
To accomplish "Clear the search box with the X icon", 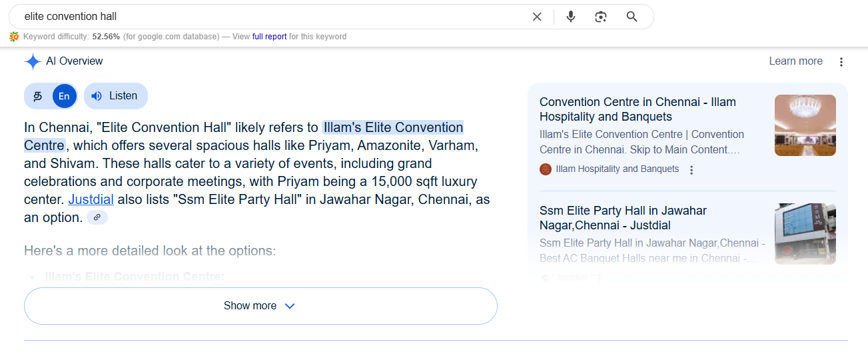I will point(537,17).
